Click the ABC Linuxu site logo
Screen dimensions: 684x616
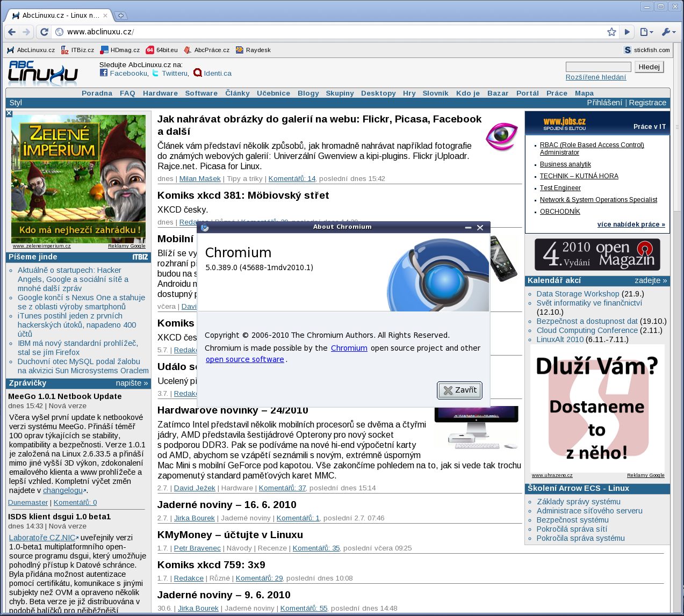pos(43,73)
